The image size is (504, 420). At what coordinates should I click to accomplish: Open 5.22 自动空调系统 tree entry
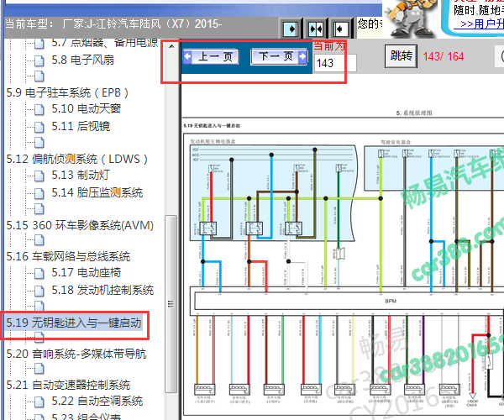[97, 401]
